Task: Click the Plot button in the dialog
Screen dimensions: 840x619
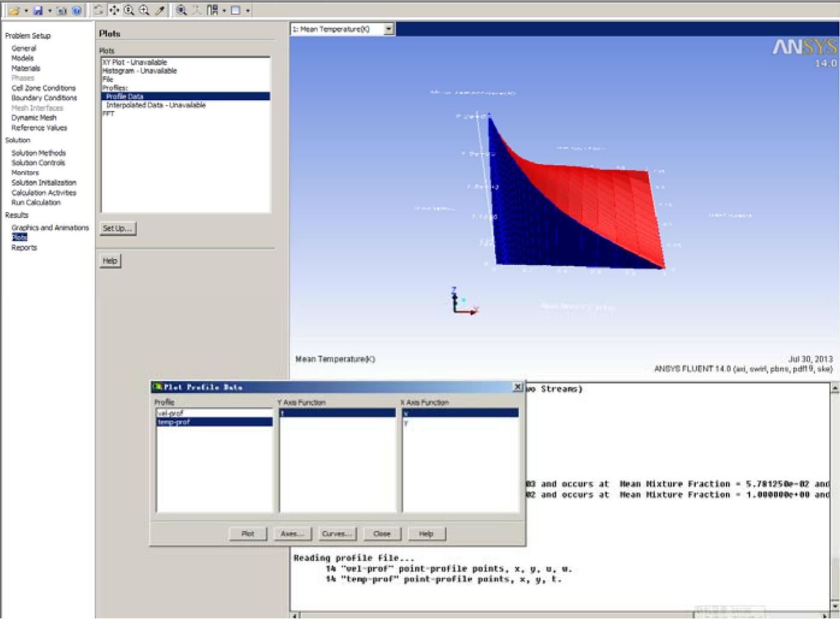Action: [x=248, y=534]
